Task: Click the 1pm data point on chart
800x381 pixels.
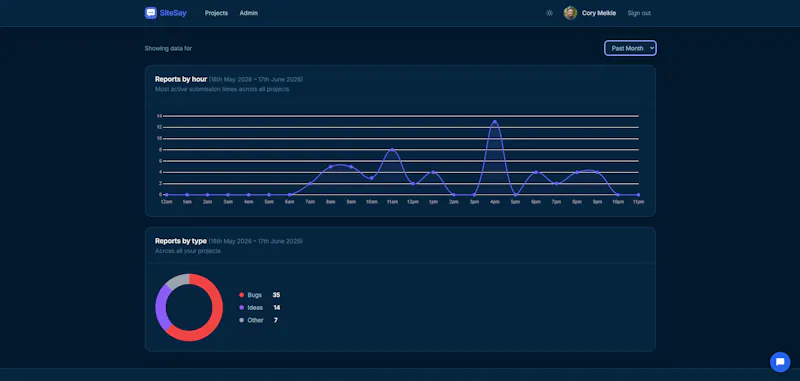Action: [433, 172]
